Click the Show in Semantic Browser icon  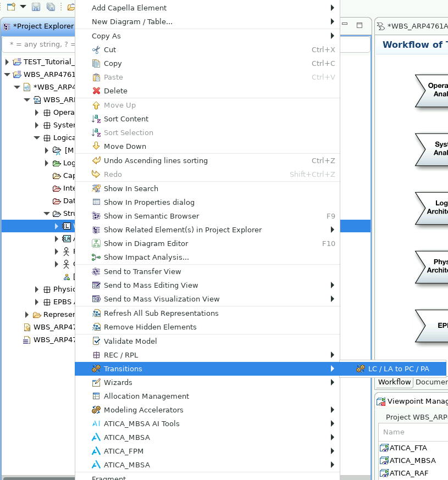[x=96, y=216]
